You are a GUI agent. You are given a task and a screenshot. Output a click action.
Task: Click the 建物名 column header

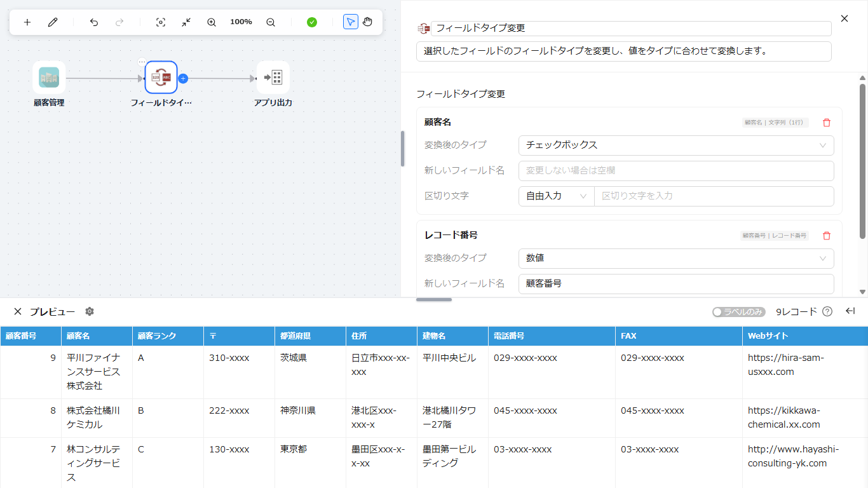(x=453, y=336)
